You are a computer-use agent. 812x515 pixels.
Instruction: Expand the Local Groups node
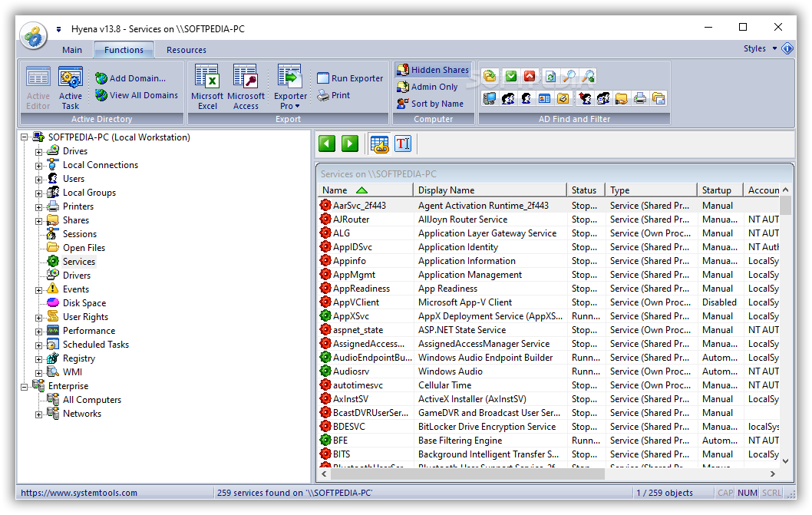(39, 193)
